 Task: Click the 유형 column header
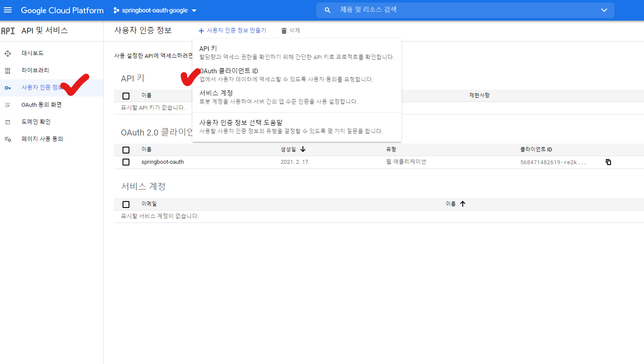pos(391,149)
